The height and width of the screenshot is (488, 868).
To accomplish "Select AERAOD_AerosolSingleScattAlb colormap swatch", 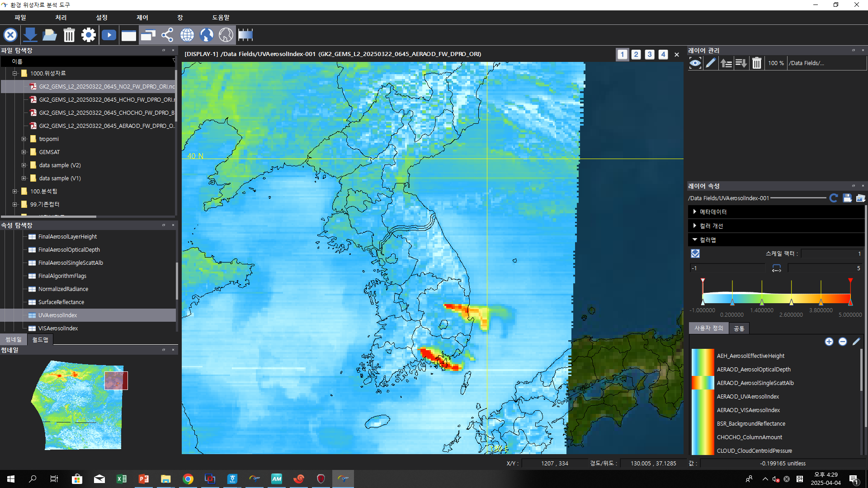I will 703,383.
